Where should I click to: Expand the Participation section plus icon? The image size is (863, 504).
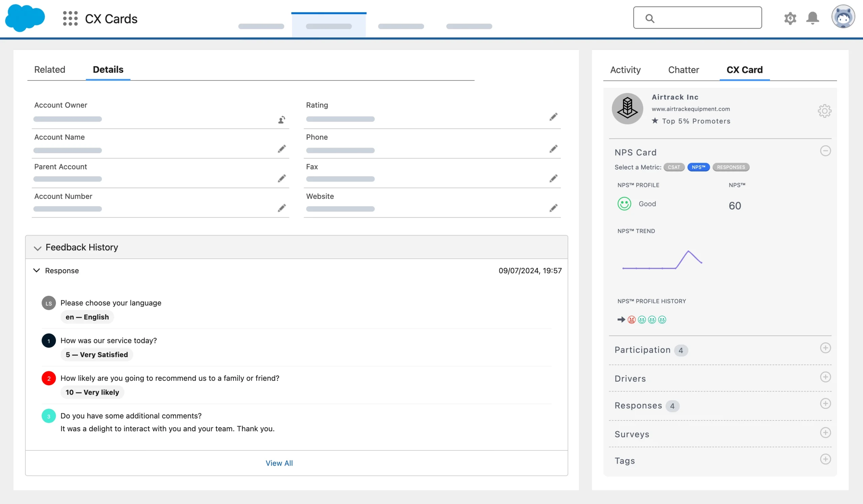(x=825, y=348)
